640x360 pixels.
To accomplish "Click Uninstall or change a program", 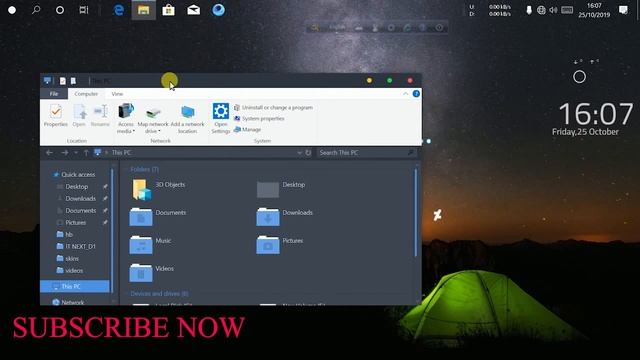I will [x=273, y=107].
